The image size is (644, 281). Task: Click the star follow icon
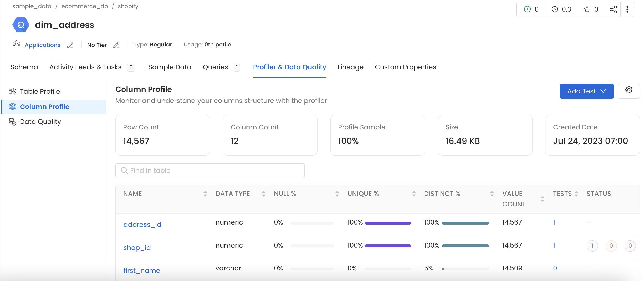pyautogui.click(x=587, y=9)
